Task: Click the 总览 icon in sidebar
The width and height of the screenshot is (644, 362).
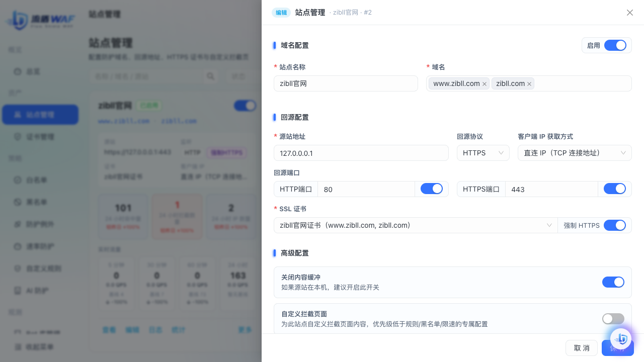Action: click(18, 72)
